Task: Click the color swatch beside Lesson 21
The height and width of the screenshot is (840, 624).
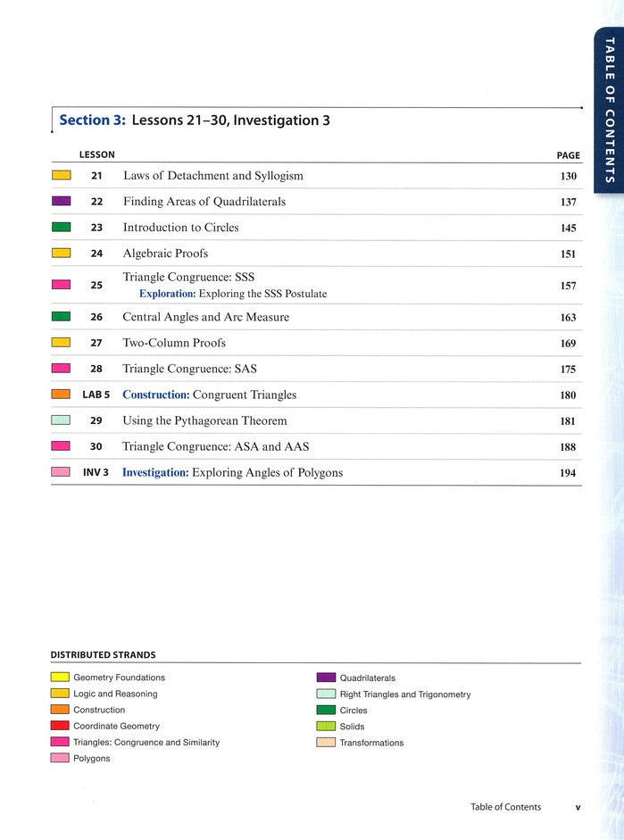Action: [61, 176]
